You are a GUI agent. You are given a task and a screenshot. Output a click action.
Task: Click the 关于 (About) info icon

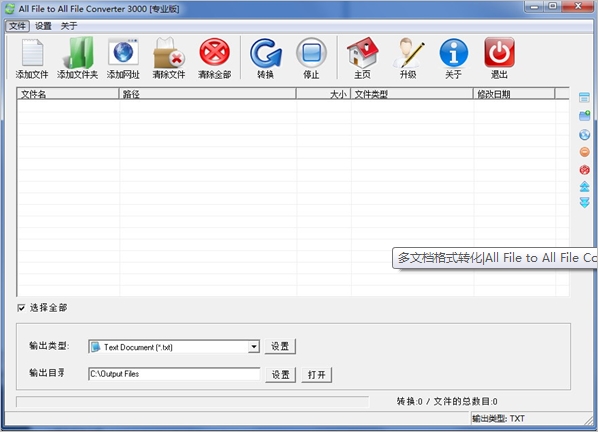(453, 58)
